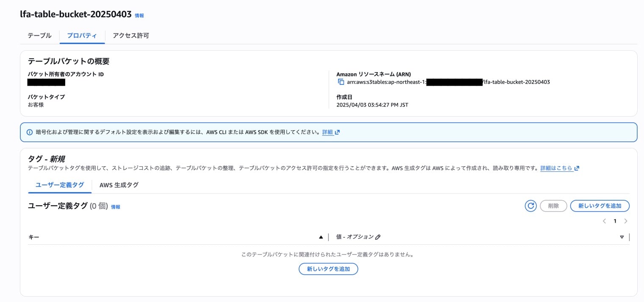Select the ユーザー定義タグ tab

(59, 185)
